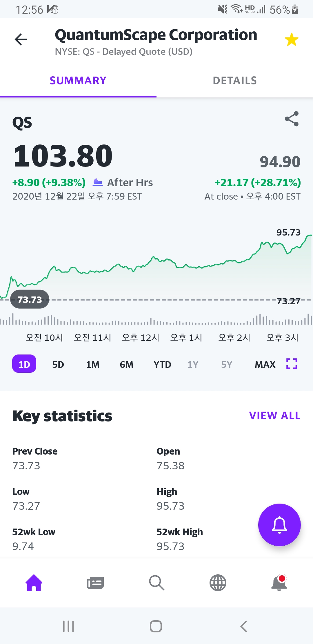Tap the back arrow icon
The height and width of the screenshot is (644, 313).
(21, 39)
